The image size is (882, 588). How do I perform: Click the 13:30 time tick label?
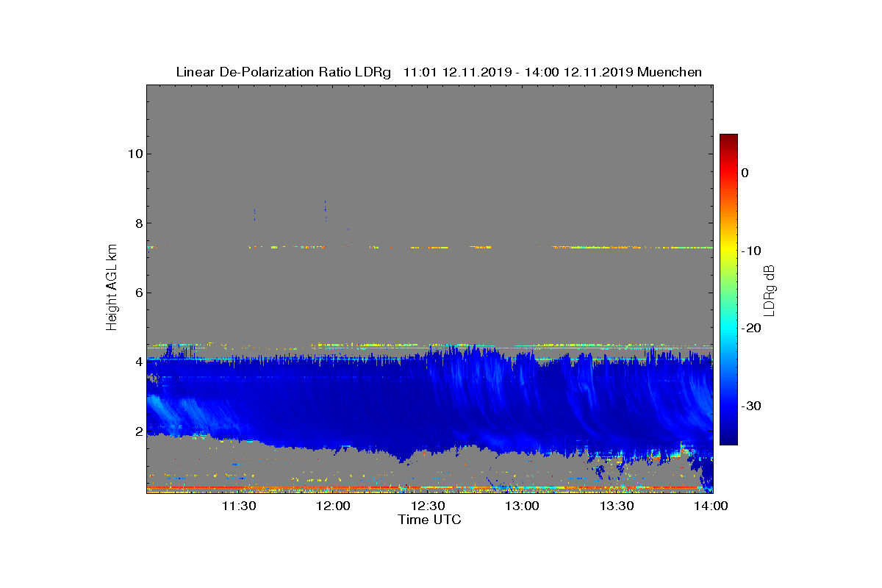click(617, 506)
